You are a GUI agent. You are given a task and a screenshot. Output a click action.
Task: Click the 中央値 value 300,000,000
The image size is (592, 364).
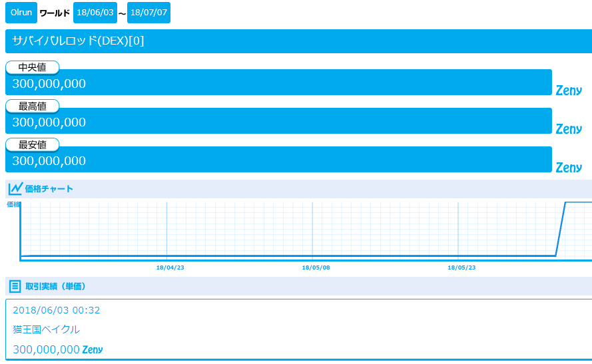(49, 84)
